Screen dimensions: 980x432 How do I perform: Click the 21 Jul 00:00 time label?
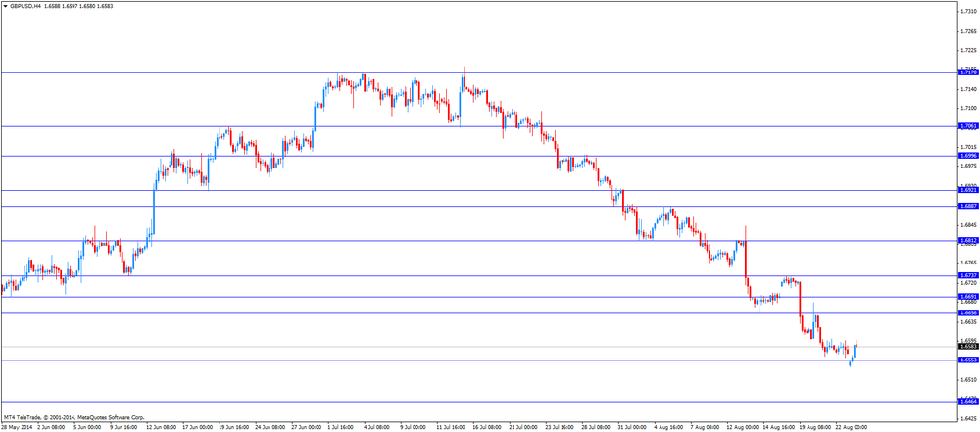(523, 427)
